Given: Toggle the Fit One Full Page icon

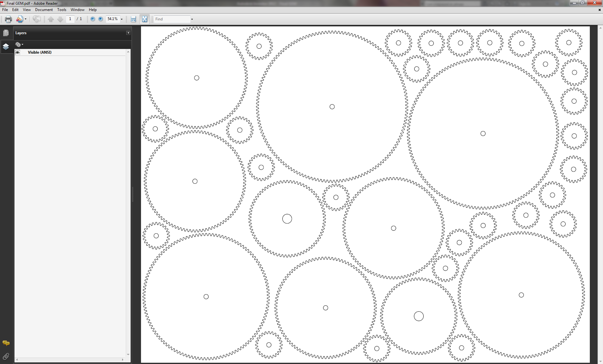Looking at the screenshot, I should click(144, 19).
